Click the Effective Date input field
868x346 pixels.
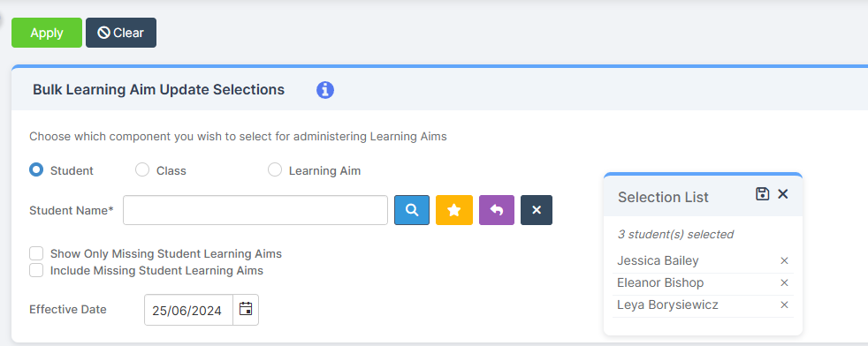pos(189,310)
